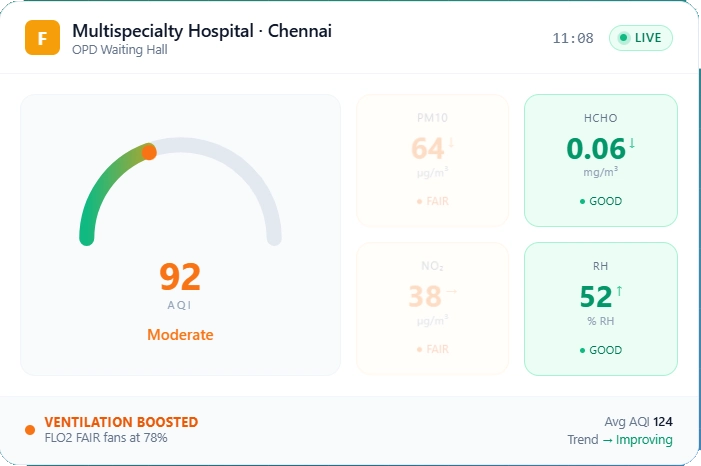This screenshot has height=466, width=701.
Task: Click the Avg AQI 124 readout
Action: click(638, 422)
